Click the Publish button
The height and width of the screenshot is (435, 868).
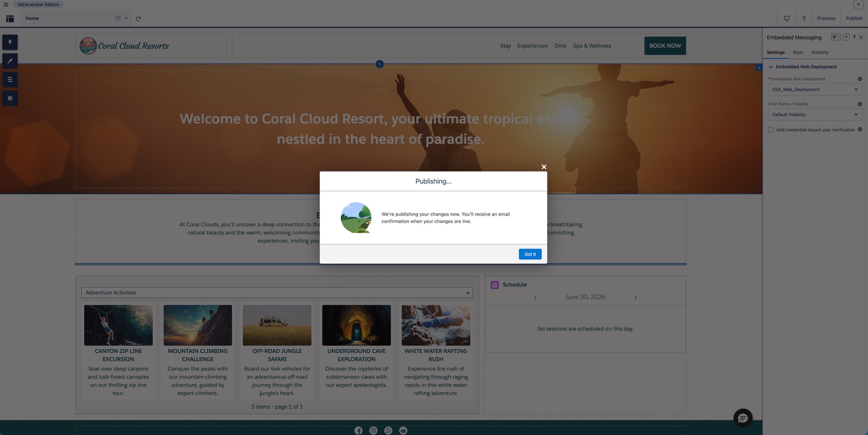click(854, 18)
